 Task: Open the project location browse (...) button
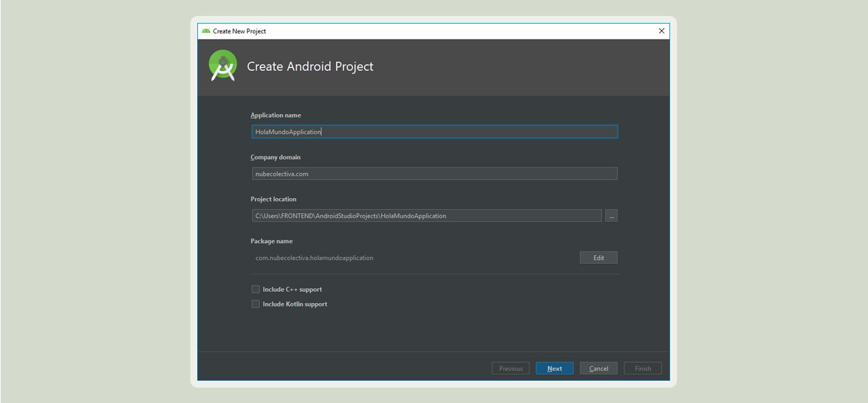(x=611, y=215)
